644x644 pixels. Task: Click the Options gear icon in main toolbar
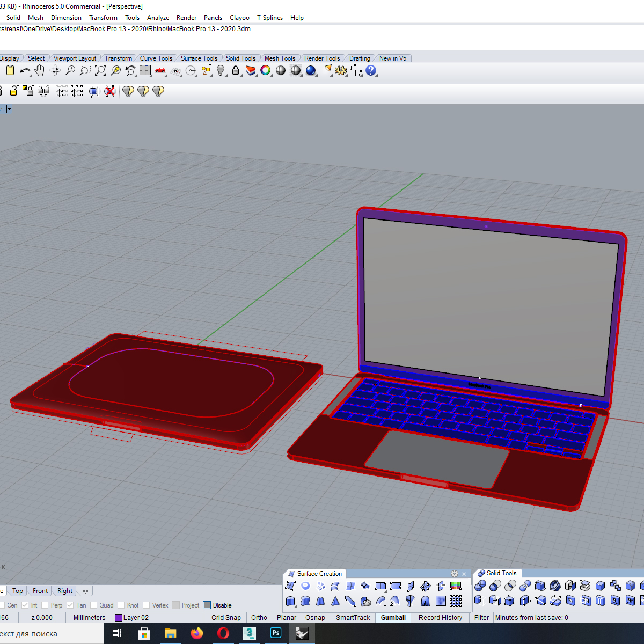tap(341, 71)
